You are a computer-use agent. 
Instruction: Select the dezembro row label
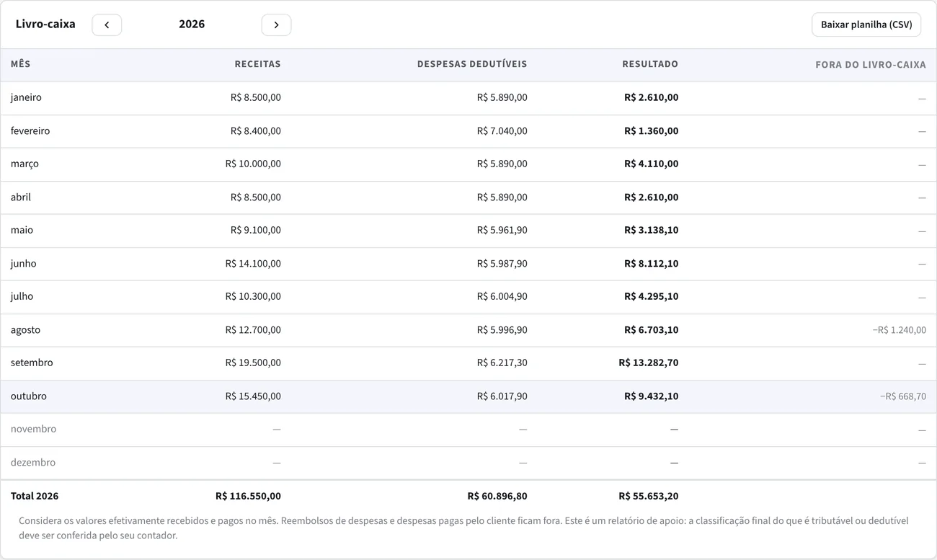(33, 463)
